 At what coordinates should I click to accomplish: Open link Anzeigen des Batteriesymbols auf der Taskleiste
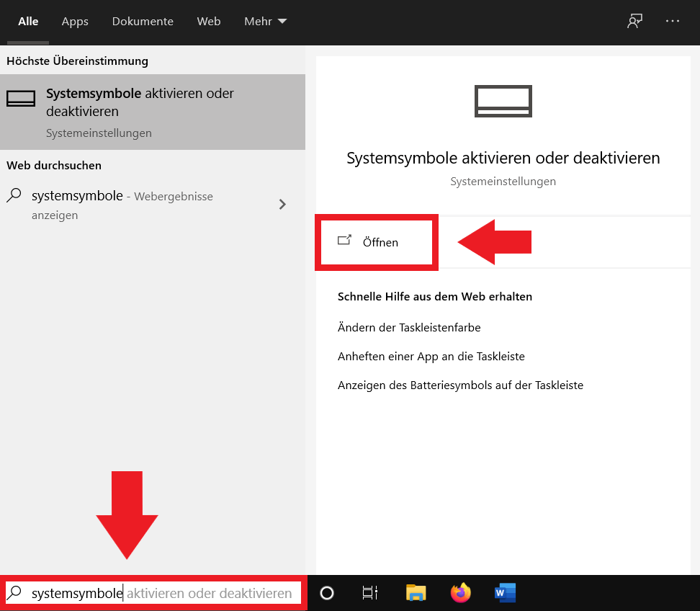point(460,385)
